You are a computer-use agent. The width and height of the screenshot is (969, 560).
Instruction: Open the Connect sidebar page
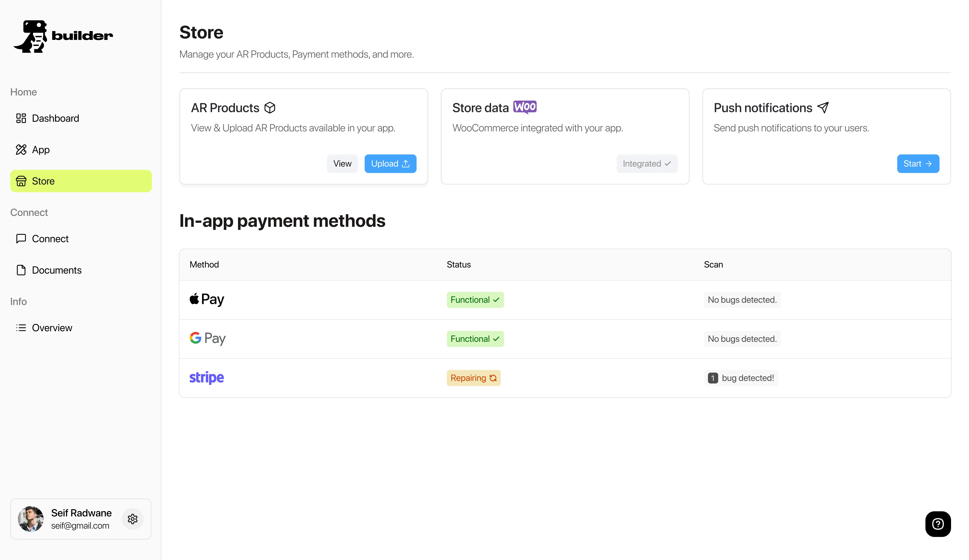point(50,239)
